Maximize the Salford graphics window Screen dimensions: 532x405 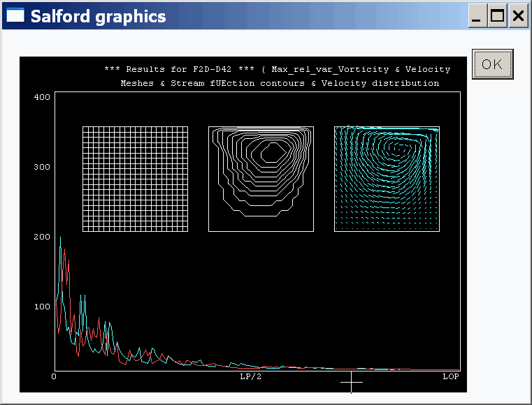click(x=497, y=16)
